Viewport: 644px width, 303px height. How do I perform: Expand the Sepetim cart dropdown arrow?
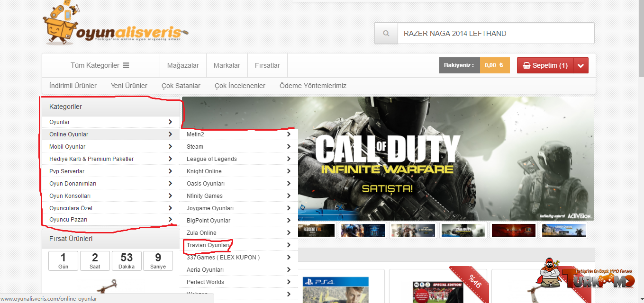pyautogui.click(x=581, y=65)
